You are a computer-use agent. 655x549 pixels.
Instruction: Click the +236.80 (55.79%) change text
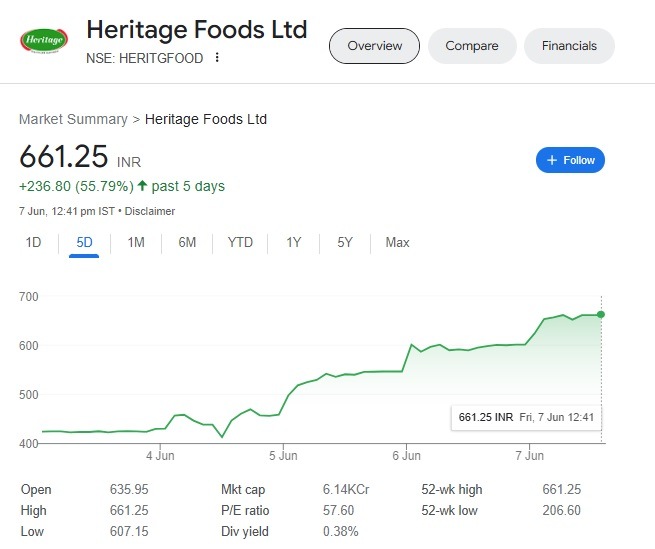click(x=76, y=186)
